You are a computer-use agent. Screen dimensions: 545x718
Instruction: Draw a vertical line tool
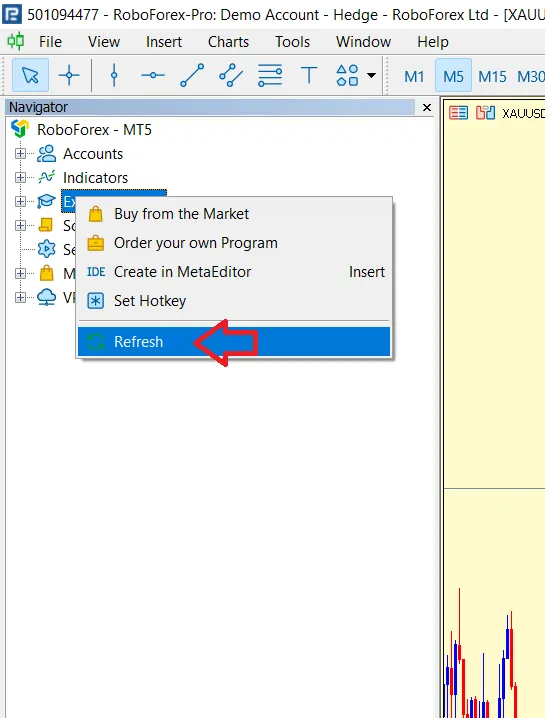(114, 75)
